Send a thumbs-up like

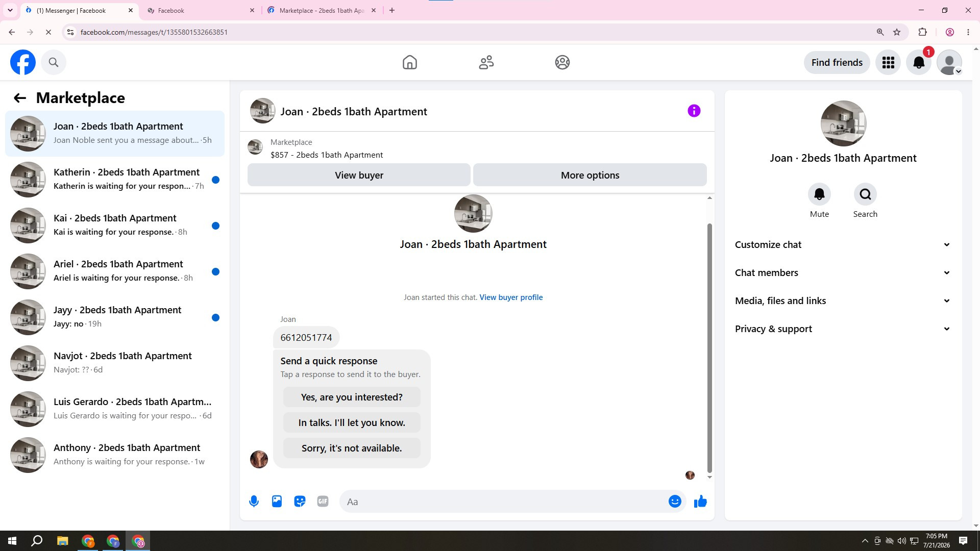pyautogui.click(x=700, y=502)
